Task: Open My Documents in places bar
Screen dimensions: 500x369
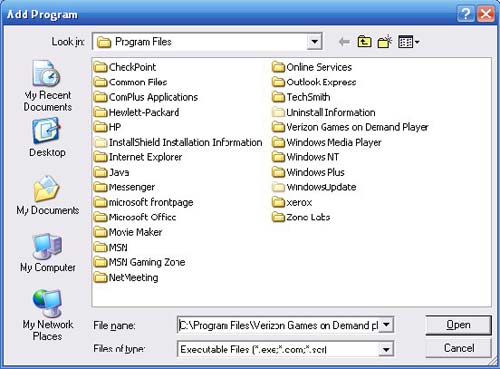Action: 47,195
